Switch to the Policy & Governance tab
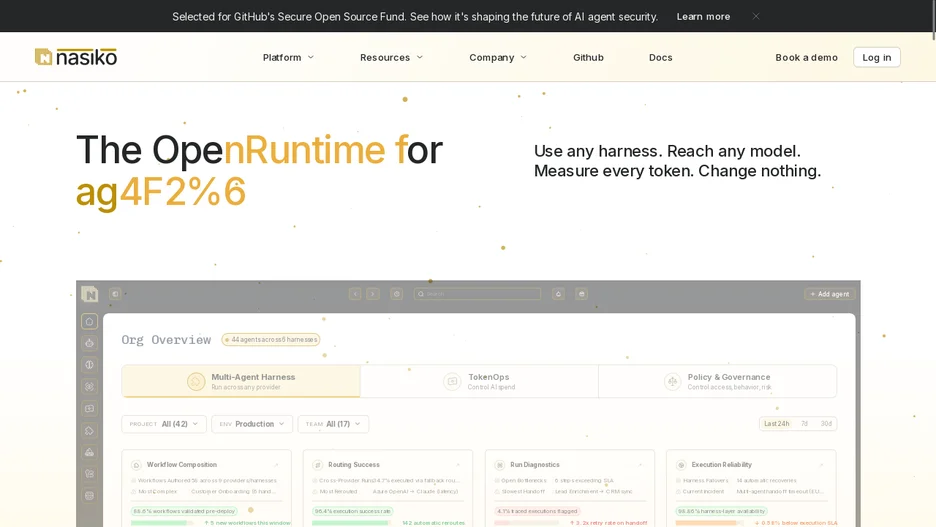 [718, 381]
